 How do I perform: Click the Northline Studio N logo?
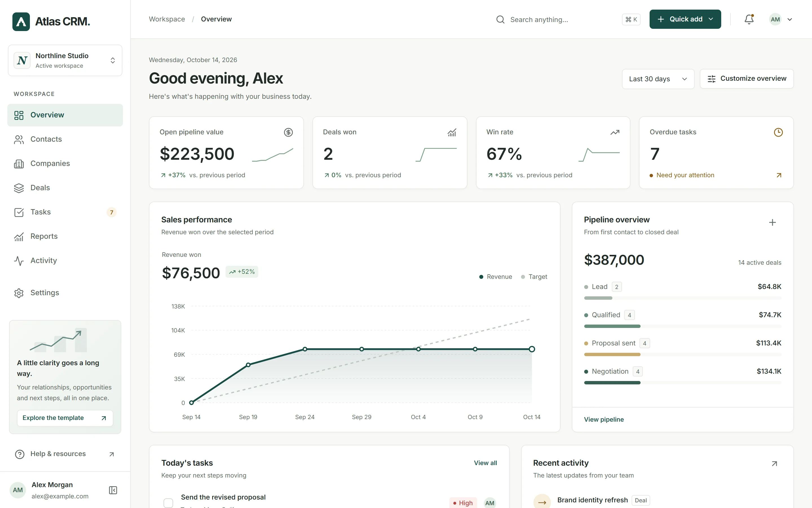coord(22,60)
